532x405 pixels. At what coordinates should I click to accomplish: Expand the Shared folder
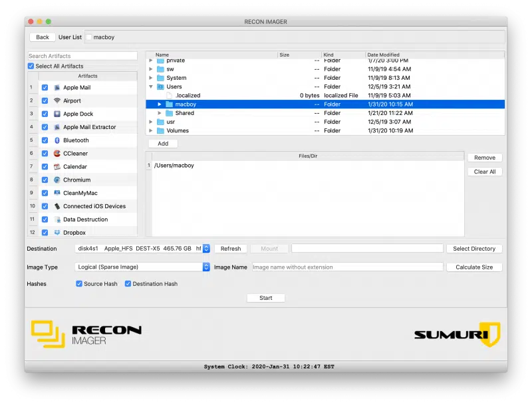click(160, 113)
